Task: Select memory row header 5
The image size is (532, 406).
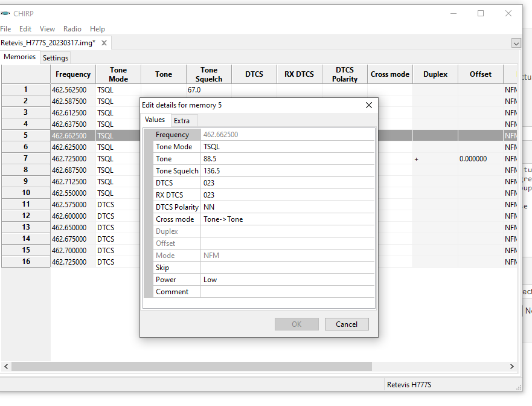Action: point(26,135)
